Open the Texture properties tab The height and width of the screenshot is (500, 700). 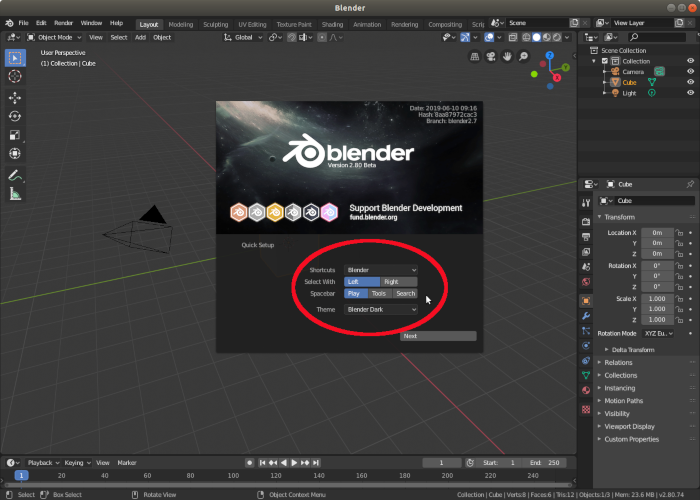(x=586, y=409)
